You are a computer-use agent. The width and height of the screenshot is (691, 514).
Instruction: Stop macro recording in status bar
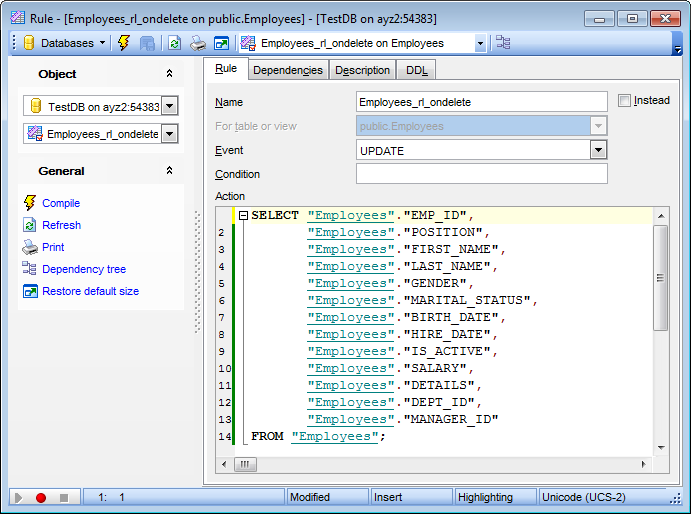[x=64, y=498]
